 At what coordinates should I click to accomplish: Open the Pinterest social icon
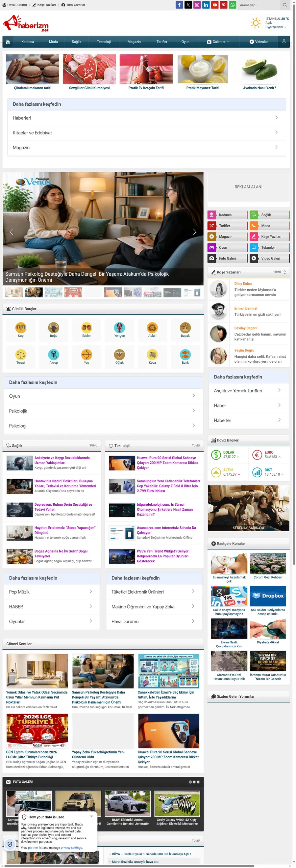point(224,5)
